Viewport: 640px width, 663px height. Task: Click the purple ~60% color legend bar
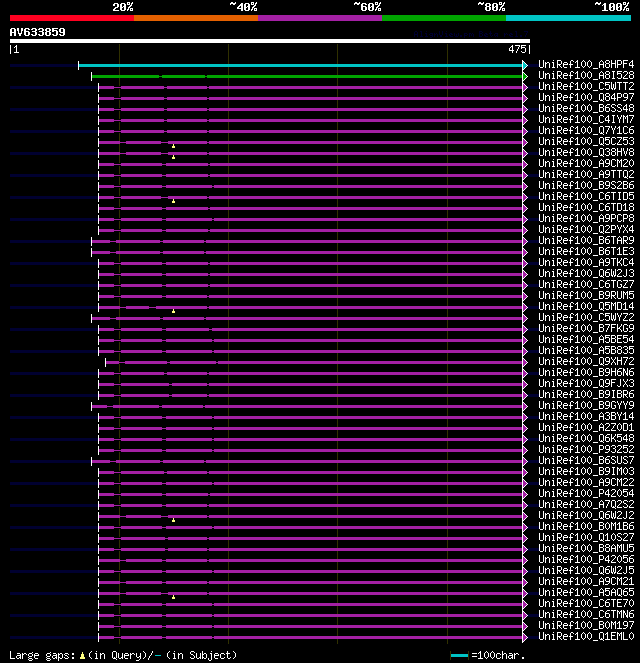[320, 18]
